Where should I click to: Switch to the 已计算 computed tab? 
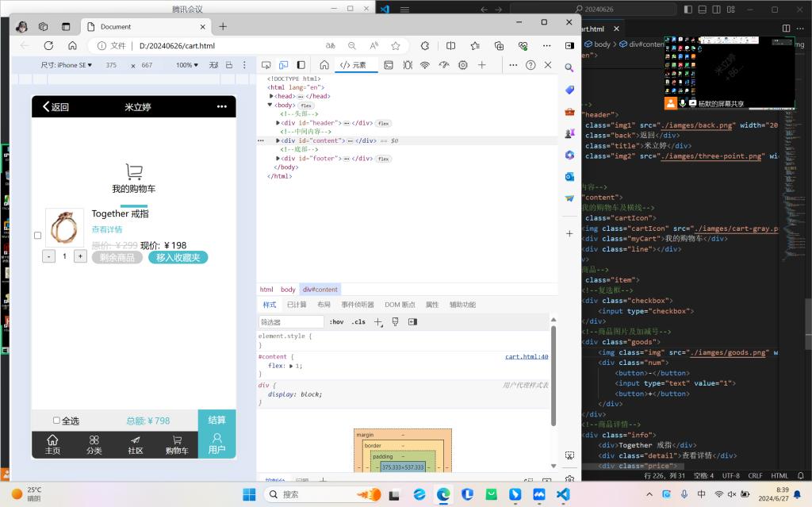pyautogui.click(x=297, y=305)
